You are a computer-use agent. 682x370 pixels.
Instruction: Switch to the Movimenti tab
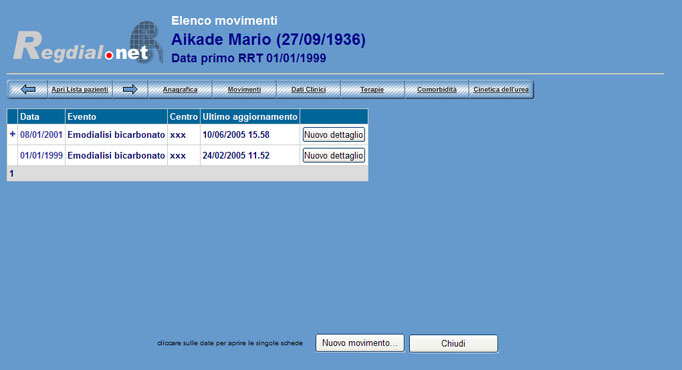click(x=244, y=90)
